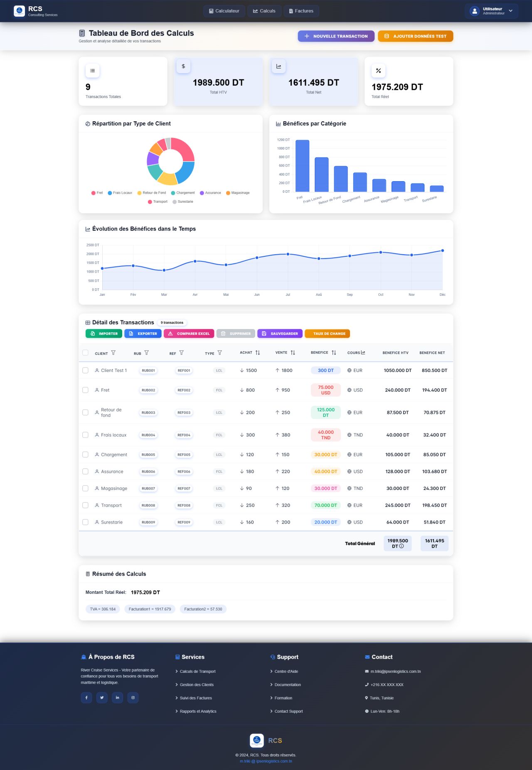The width and height of the screenshot is (532, 770).
Task: Check the Frais locaux row checkbox
Action: pyautogui.click(x=85, y=435)
